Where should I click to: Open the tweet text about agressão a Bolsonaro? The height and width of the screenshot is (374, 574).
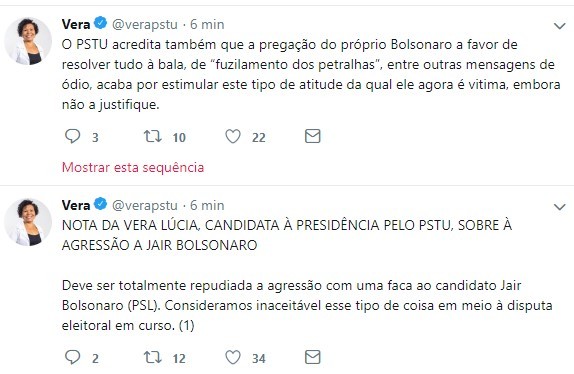pyautogui.click(x=307, y=275)
